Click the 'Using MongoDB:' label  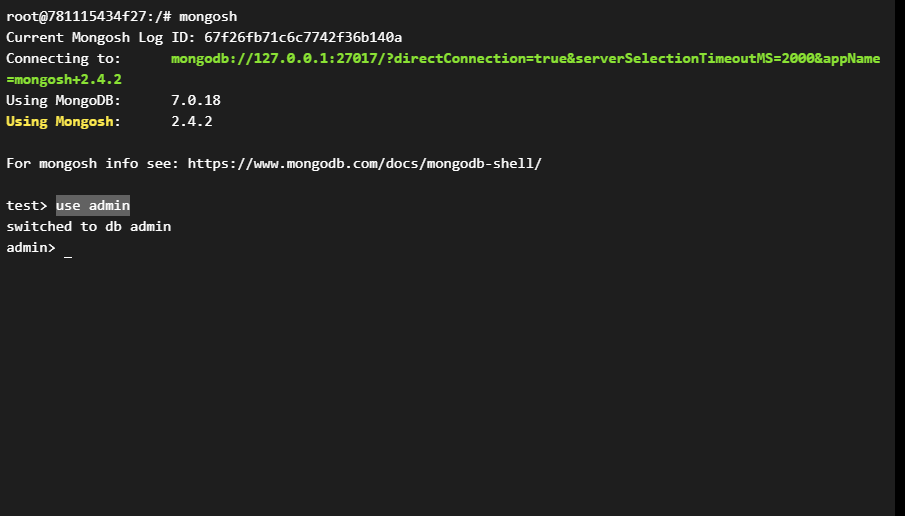(x=59, y=100)
